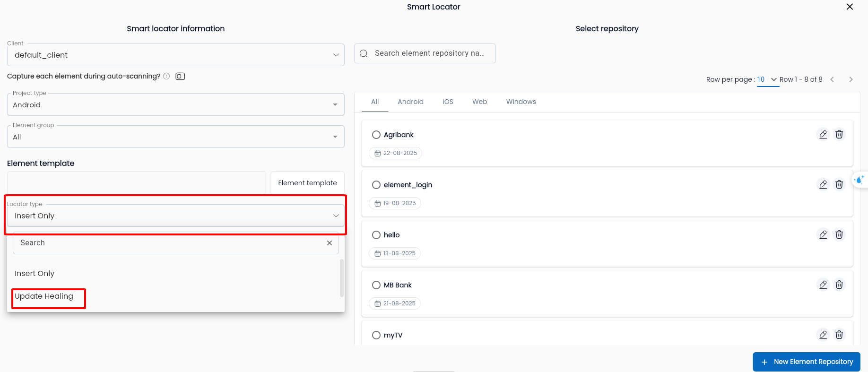Delete the element_login repository via trash icon
The height and width of the screenshot is (372, 868).
click(839, 185)
